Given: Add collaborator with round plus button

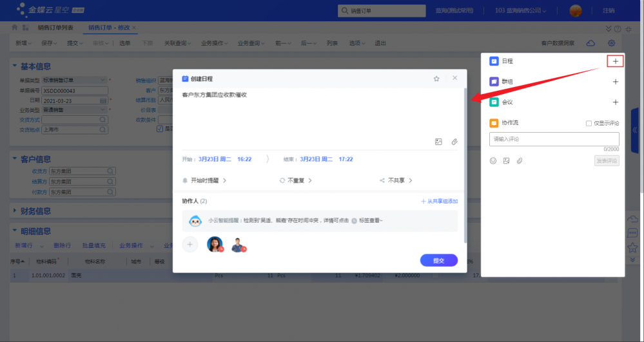Looking at the screenshot, I should coord(190,245).
